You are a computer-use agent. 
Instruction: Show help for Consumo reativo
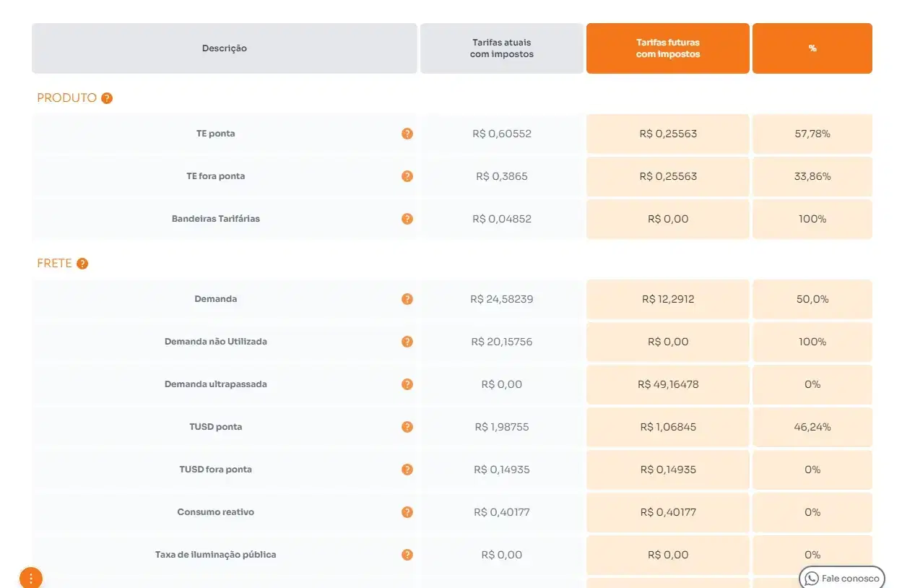tap(407, 512)
